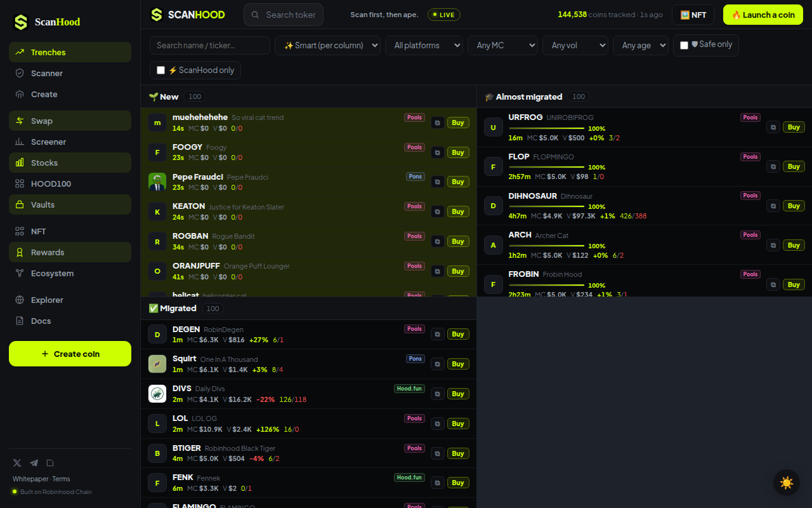The width and height of the screenshot is (812, 508).
Task: Click the SCANHOOD header logo
Action: pyautogui.click(x=188, y=15)
